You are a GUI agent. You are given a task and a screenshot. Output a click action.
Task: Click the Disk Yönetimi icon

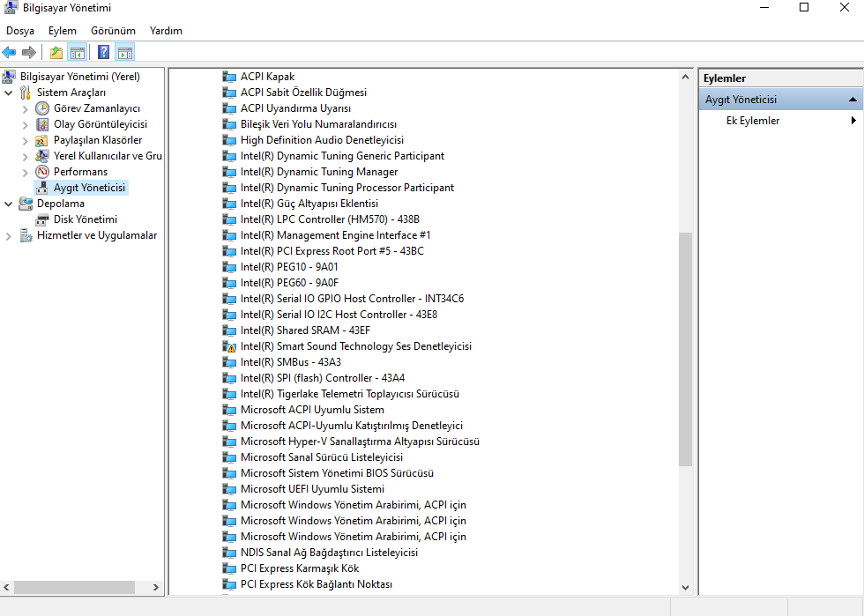[x=42, y=219]
